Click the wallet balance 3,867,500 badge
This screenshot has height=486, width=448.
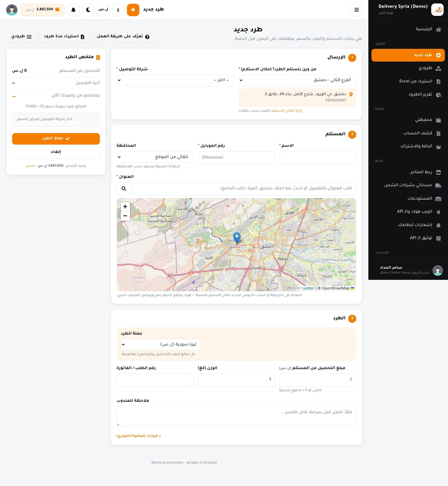point(43,10)
